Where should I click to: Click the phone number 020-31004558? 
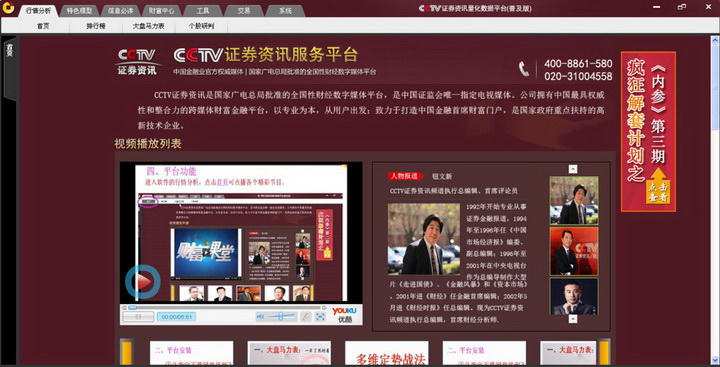pos(578,76)
